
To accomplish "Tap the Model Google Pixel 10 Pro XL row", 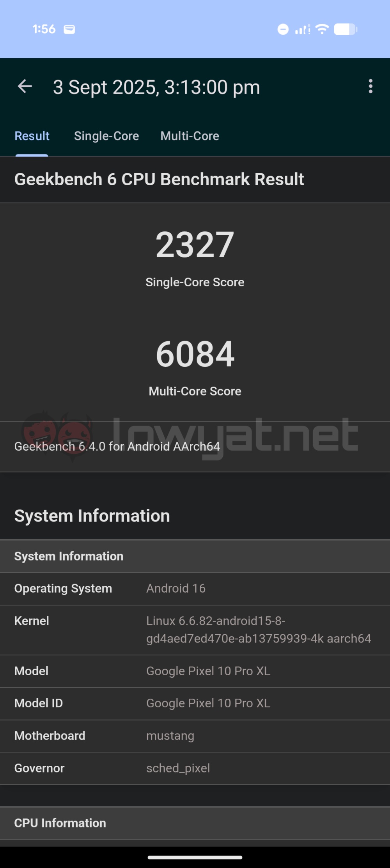I will [x=195, y=671].
